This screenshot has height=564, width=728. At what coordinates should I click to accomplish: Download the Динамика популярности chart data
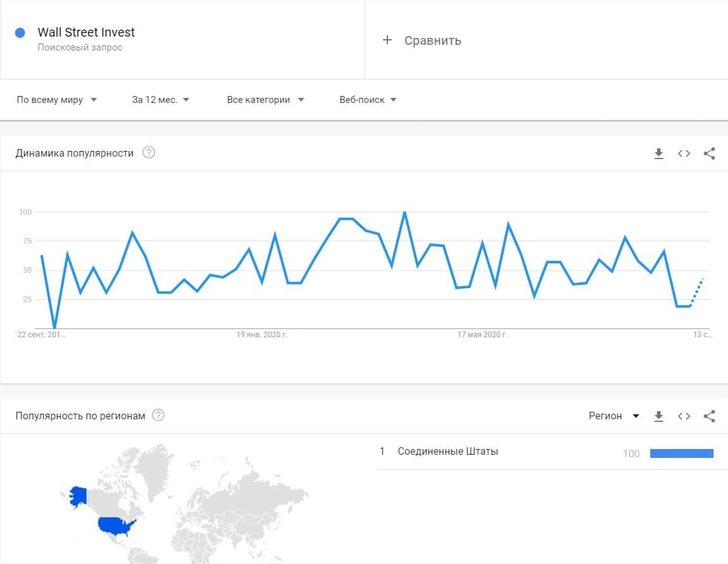[658, 153]
